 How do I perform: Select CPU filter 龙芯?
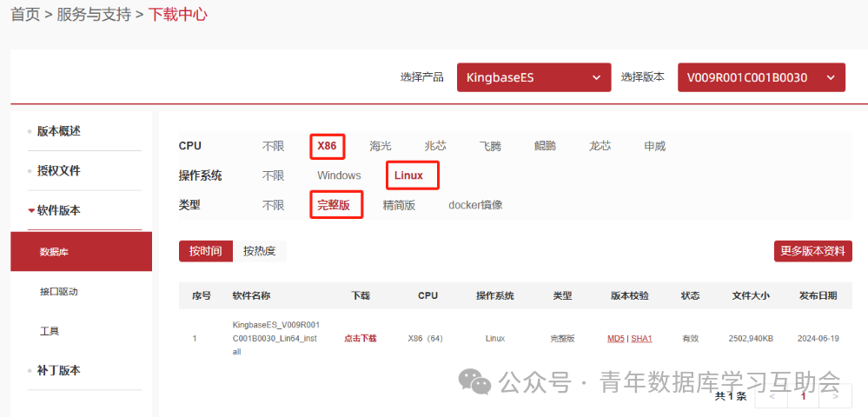coord(600,146)
